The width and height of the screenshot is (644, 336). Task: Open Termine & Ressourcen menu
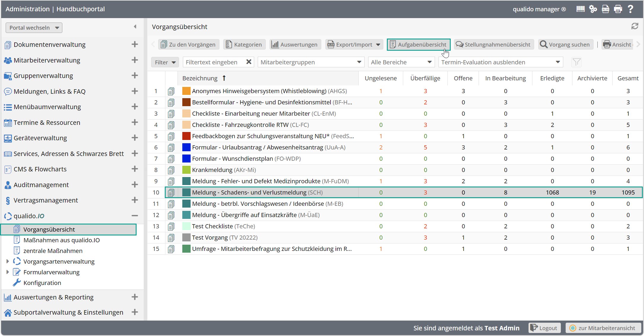pos(47,122)
